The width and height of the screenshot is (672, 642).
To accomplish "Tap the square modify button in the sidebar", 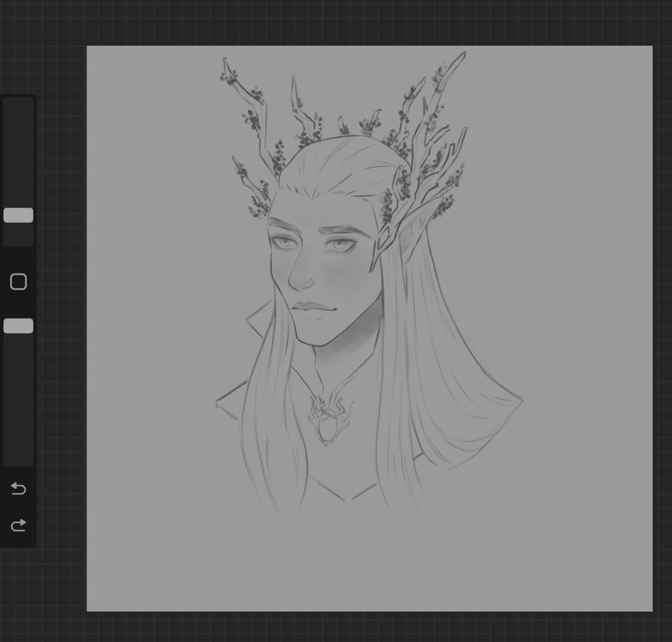I will (x=18, y=282).
